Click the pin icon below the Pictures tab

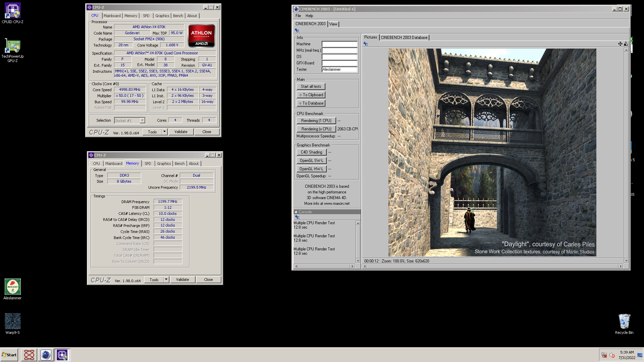(x=366, y=44)
